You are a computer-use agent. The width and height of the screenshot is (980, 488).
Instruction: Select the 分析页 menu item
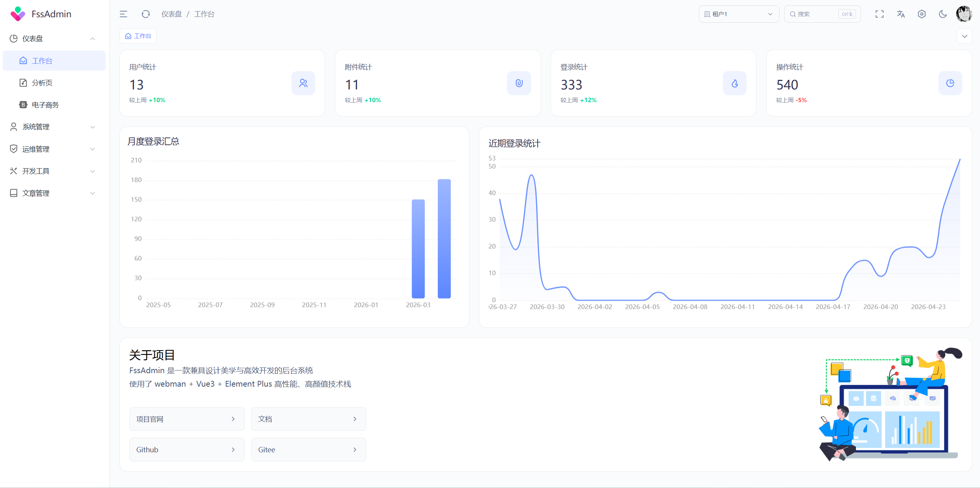pos(42,83)
